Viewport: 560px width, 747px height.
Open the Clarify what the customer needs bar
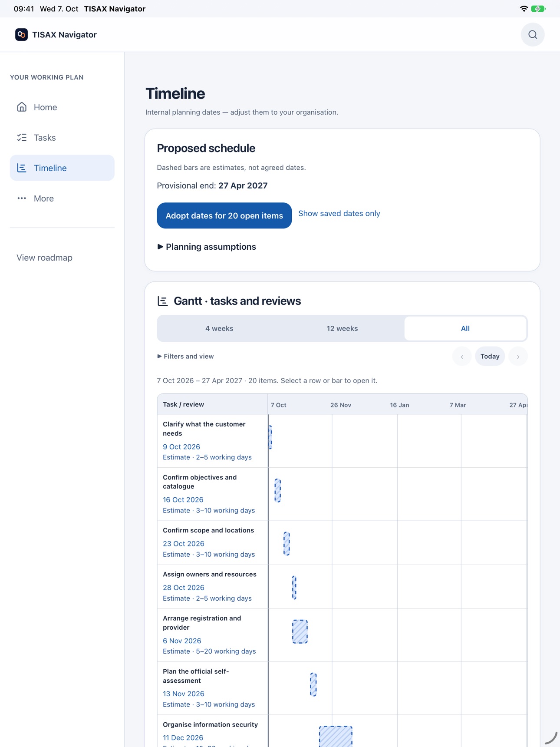270,437
